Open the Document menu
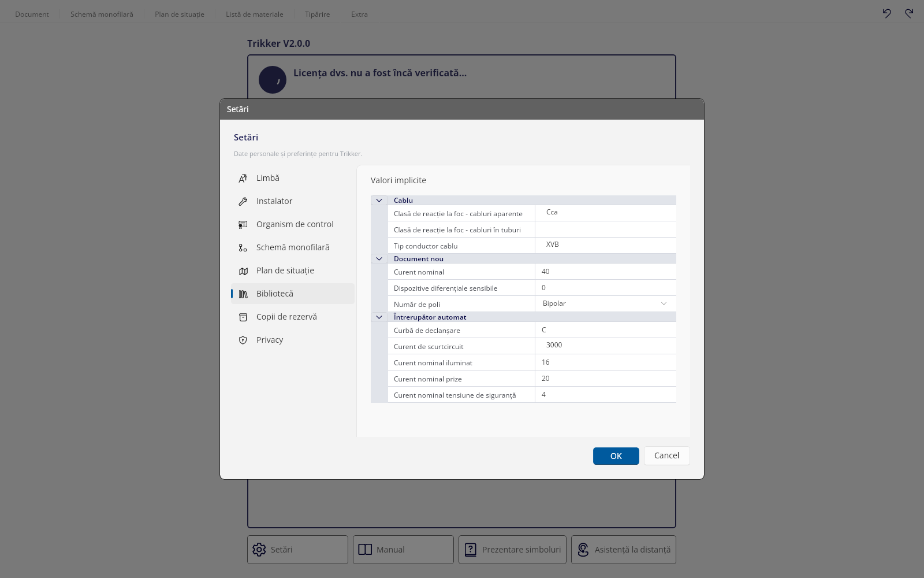This screenshot has width=924, height=578. (32, 14)
